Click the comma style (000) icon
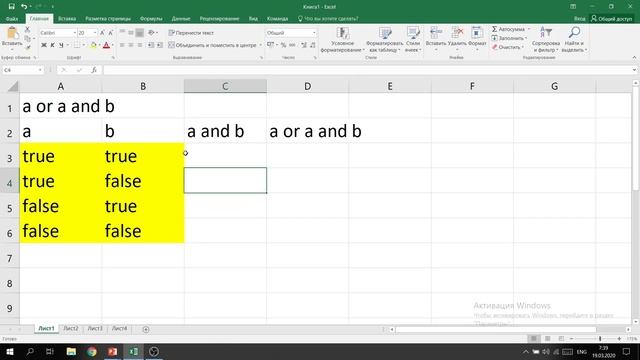 292,45
